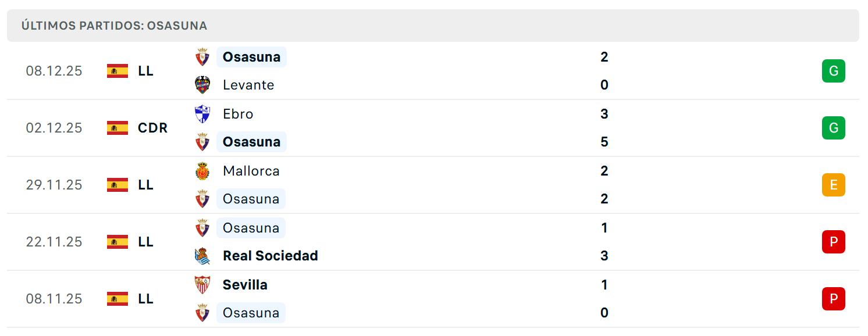Click the orange E draw badge
868x336 pixels.
pos(833,185)
